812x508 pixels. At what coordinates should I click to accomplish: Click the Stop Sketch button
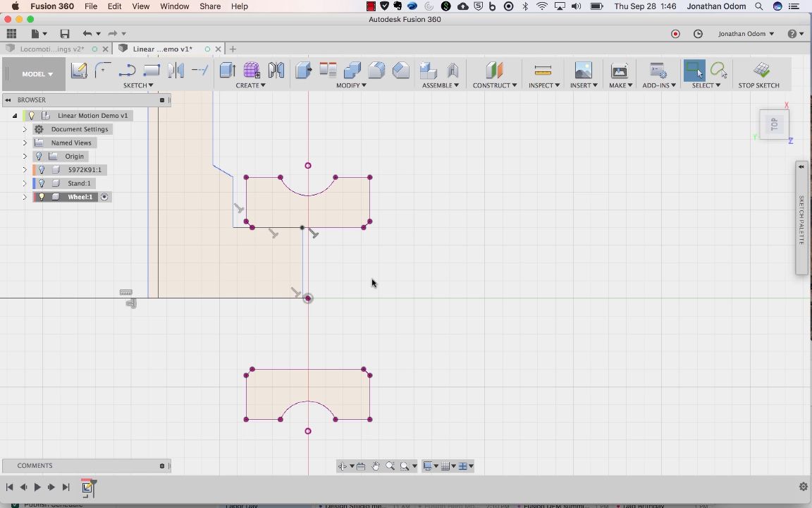pyautogui.click(x=758, y=75)
